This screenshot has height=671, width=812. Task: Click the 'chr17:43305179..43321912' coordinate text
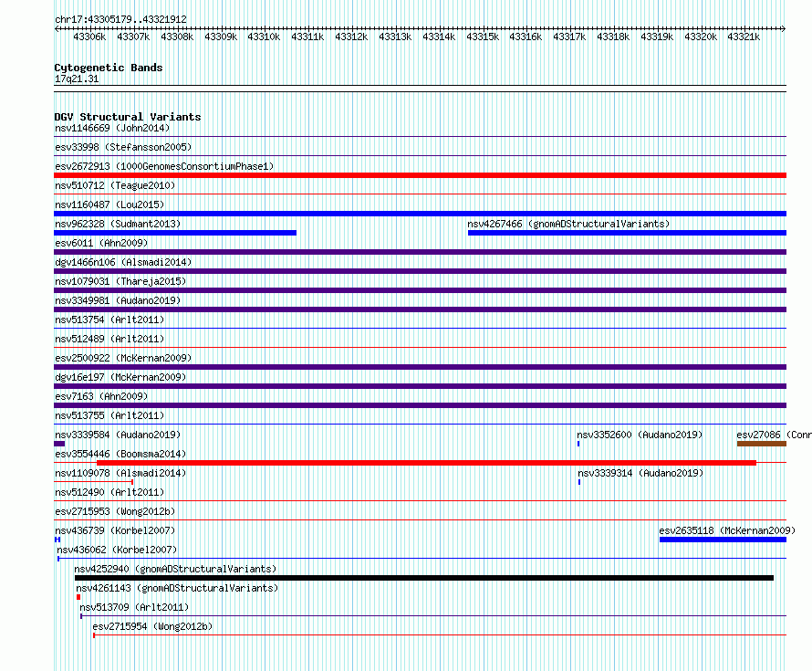120,19
